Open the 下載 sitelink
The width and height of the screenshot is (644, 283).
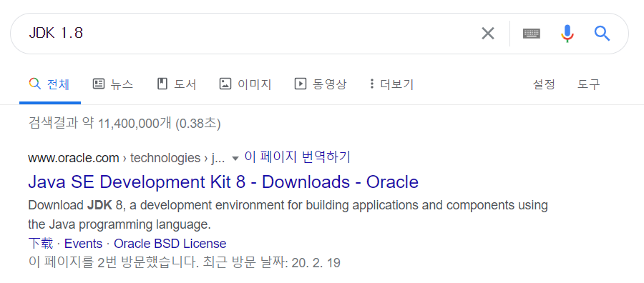(x=41, y=244)
